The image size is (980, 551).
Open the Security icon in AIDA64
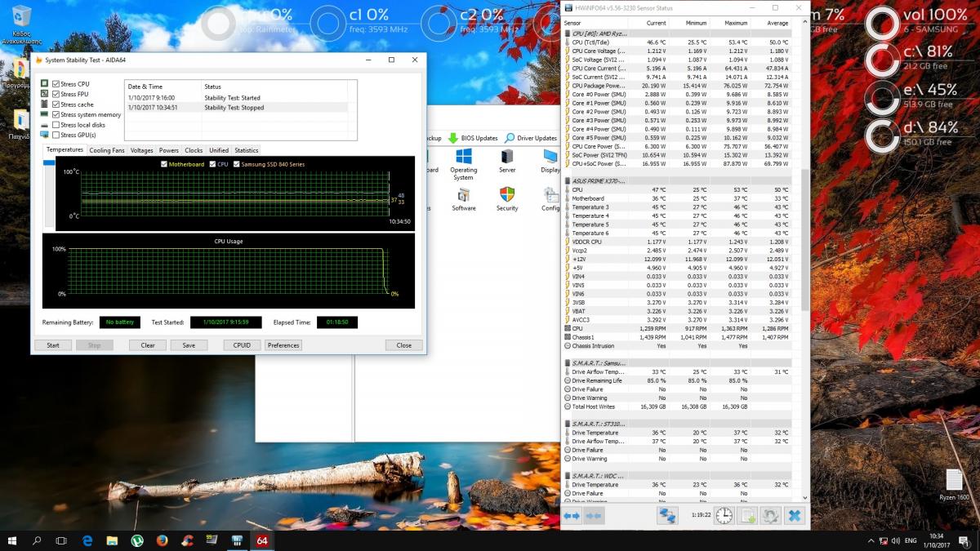(507, 199)
